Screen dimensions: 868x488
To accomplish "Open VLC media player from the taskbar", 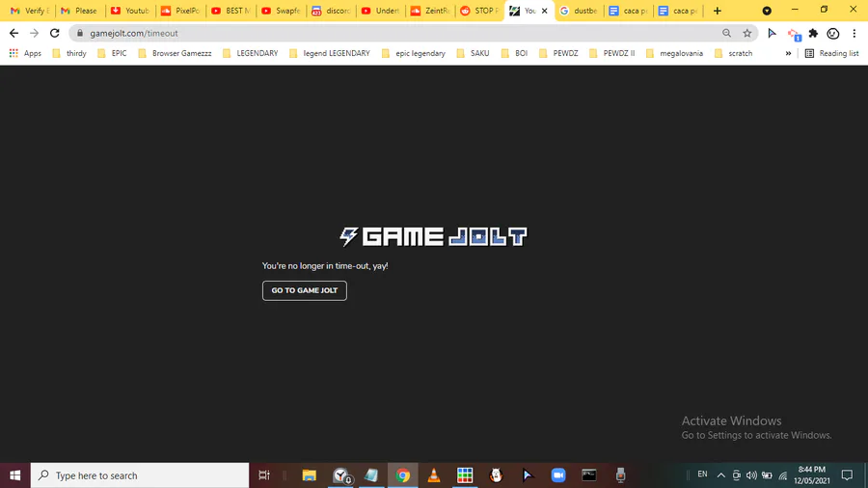I will pyautogui.click(x=433, y=475).
